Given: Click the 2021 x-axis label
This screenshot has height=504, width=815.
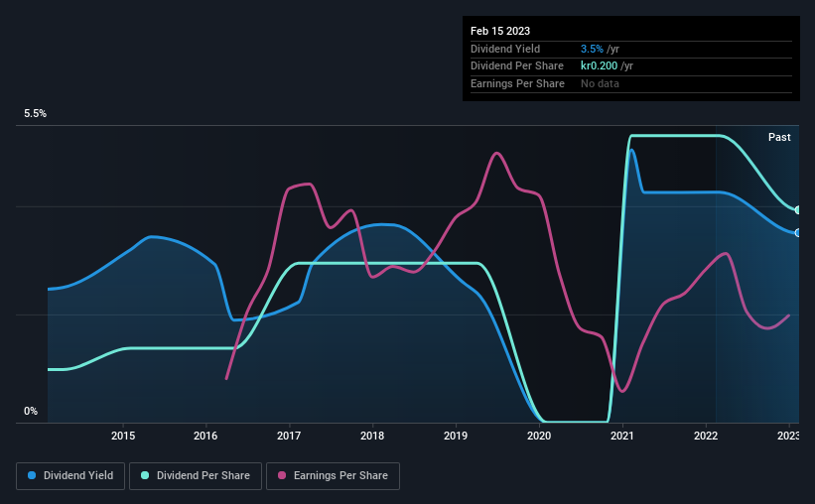Looking at the screenshot, I should [622, 436].
